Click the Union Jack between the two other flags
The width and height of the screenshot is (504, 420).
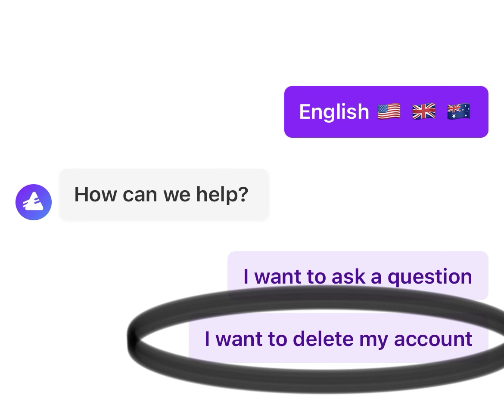423,111
